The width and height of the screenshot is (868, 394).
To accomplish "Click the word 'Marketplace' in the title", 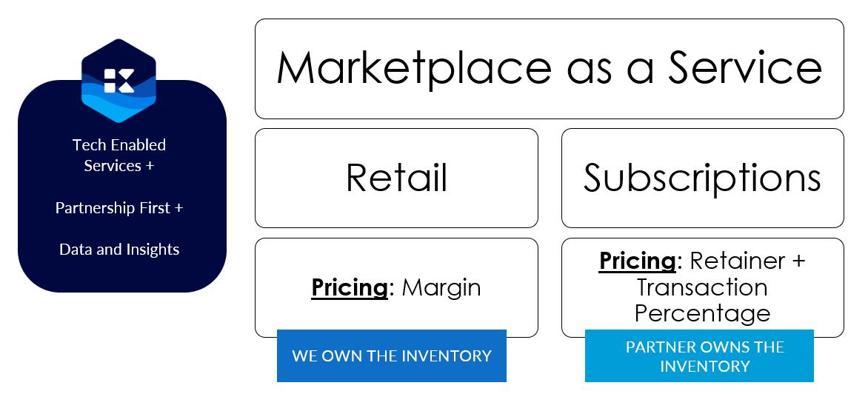I will 414,67.
